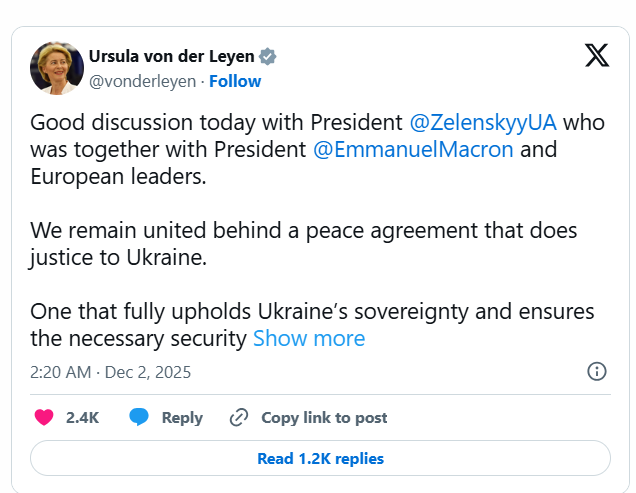Viewport: 636px width, 493px height.
Task: Click the verified badge next to name
Action: [x=268, y=56]
